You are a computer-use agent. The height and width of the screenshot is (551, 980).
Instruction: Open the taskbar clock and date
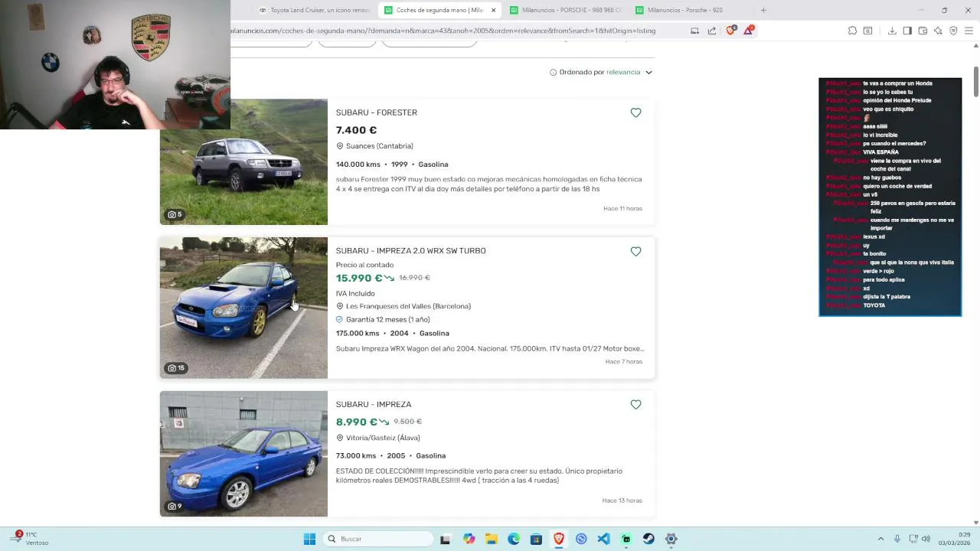pos(955,539)
